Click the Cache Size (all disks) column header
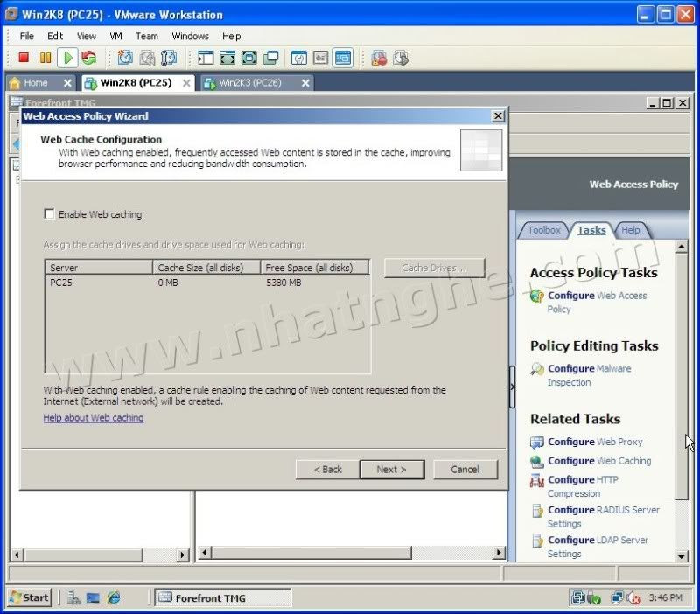 coord(206,268)
